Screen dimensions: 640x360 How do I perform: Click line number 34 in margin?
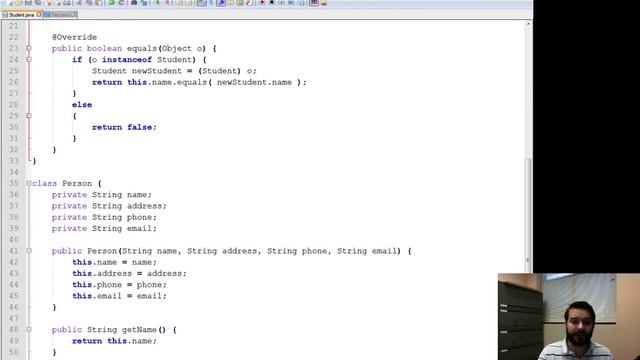13,172
